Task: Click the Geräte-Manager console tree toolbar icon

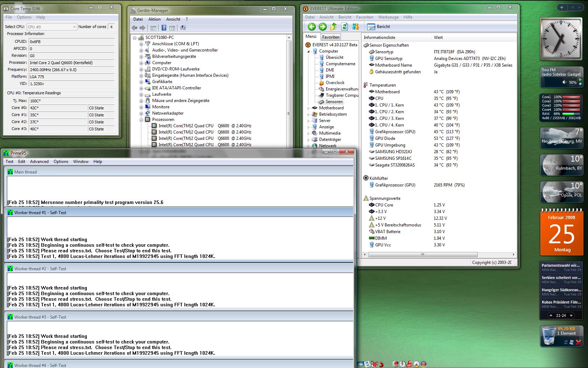Action: point(153,28)
